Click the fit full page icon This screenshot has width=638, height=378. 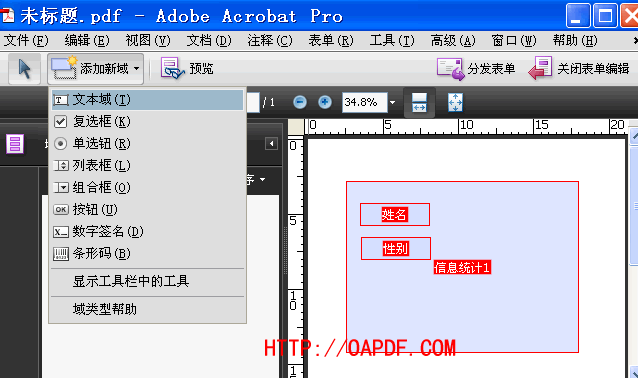coord(455,102)
